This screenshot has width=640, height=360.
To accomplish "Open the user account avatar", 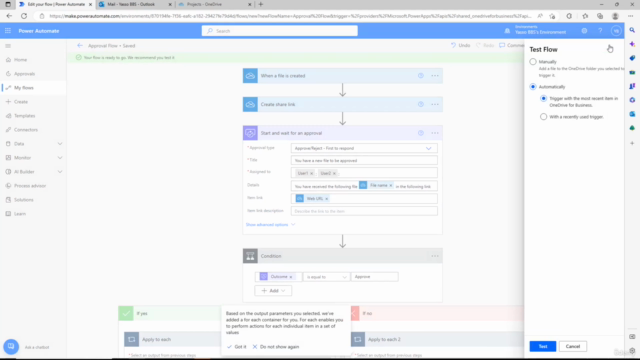I will [616, 31].
